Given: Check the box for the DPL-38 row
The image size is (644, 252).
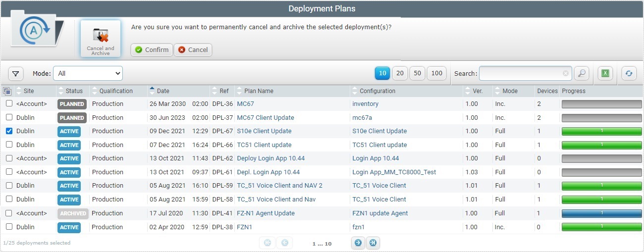Looking at the screenshot, I should click(9, 227).
